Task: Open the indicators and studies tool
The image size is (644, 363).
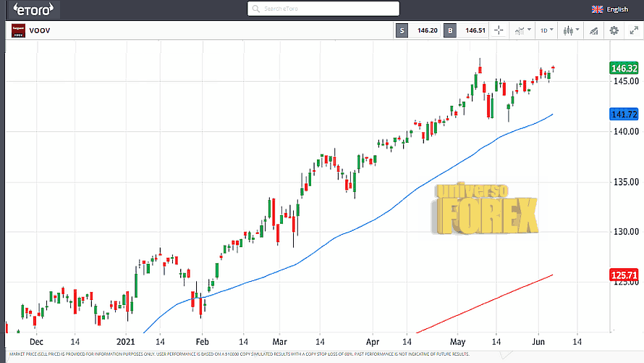Action: click(593, 30)
